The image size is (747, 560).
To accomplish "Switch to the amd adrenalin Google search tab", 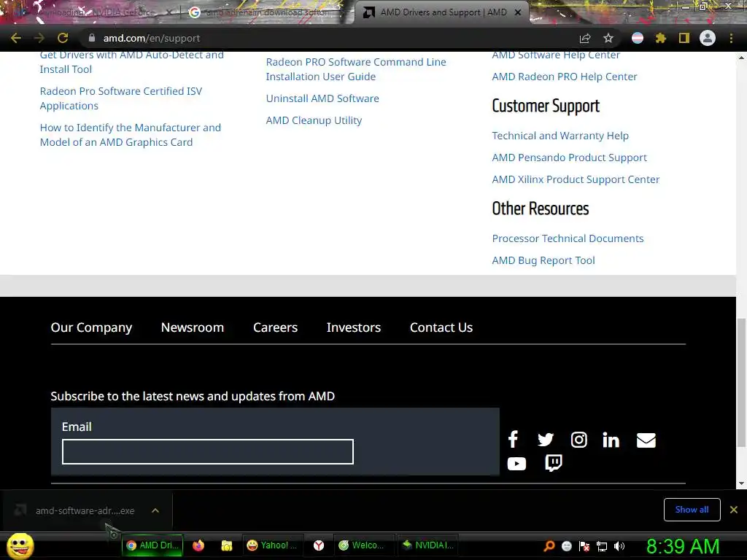I will [x=267, y=12].
